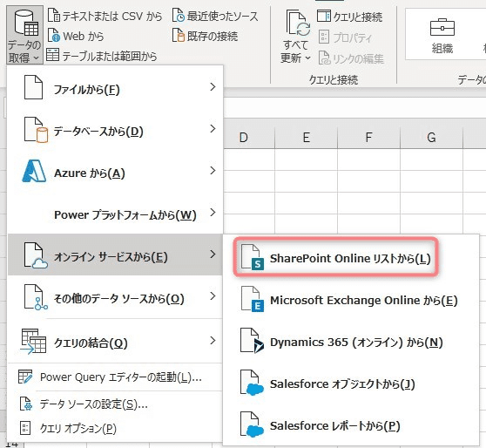Open データ ソースの設定(S)...
Screen dimensions: 486x448
click(115, 404)
